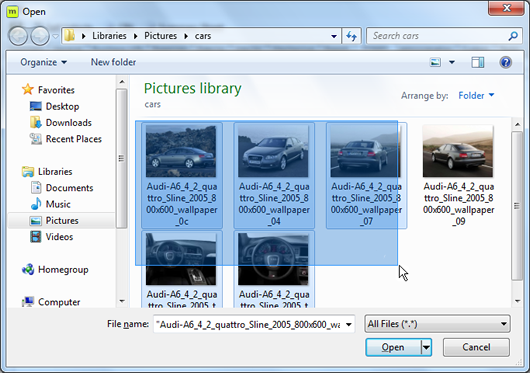Click navigation pane scroll down arrow
The image size is (530, 373).
pos(122,301)
